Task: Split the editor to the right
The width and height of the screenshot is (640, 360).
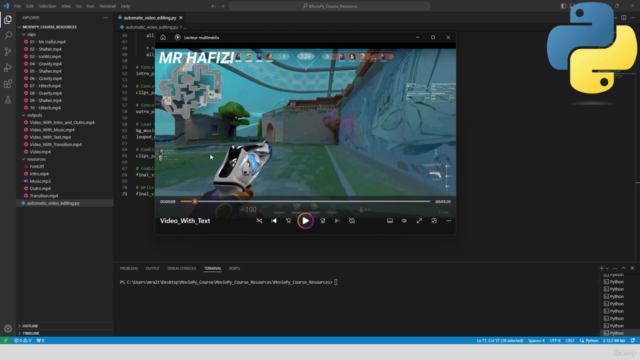Action: click(x=624, y=18)
